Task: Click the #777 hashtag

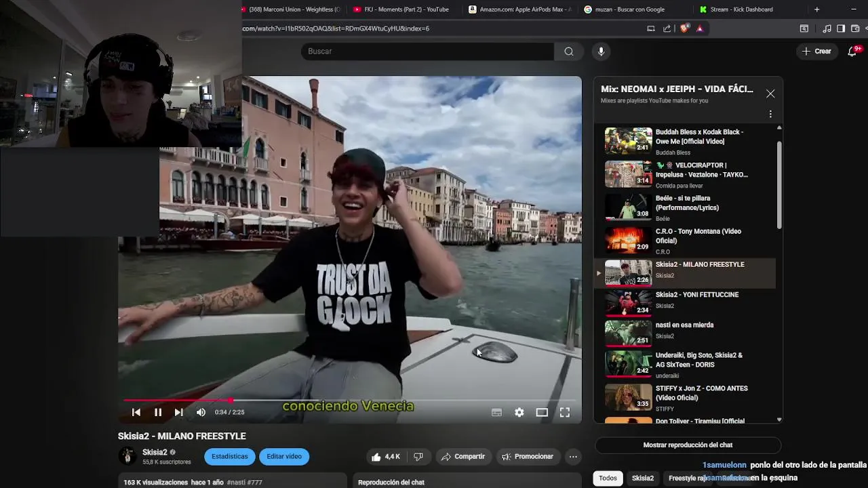Action: [254, 483]
